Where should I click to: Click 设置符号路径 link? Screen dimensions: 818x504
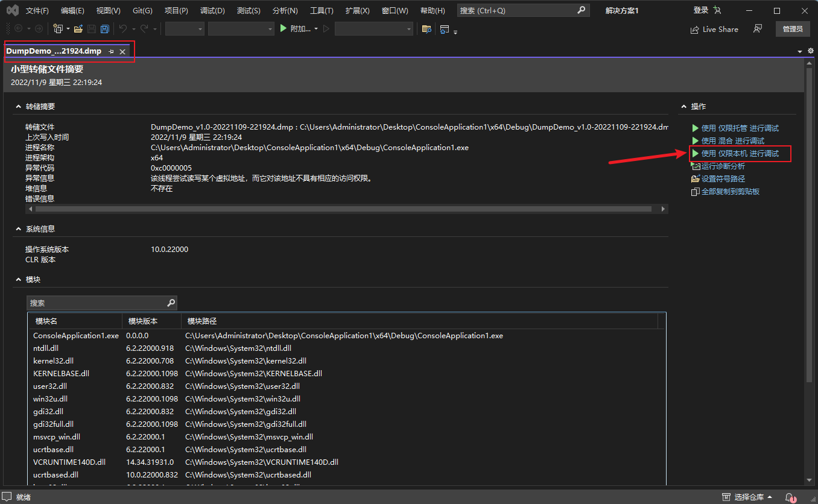(x=723, y=179)
